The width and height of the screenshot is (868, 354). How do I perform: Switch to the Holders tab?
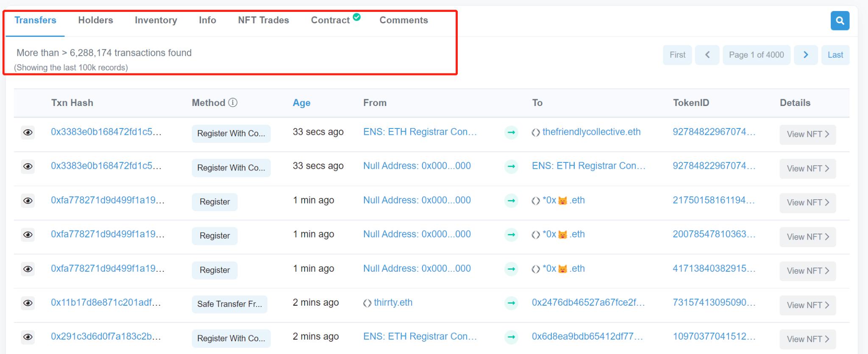point(95,20)
